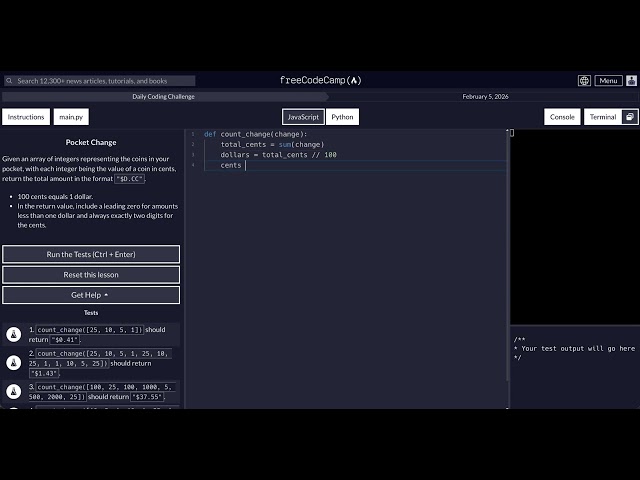Click the pane layout icon beside Terminal
Image resolution: width=640 pixels, height=480 pixels.
630,117
